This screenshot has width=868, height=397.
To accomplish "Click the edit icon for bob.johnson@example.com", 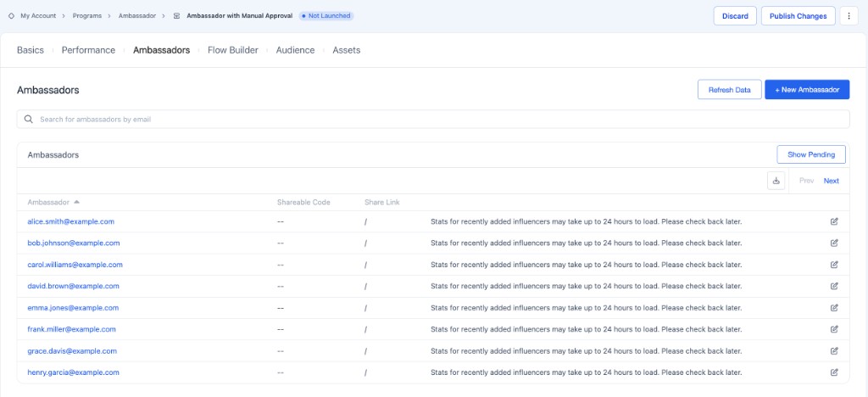I will 834,243.
